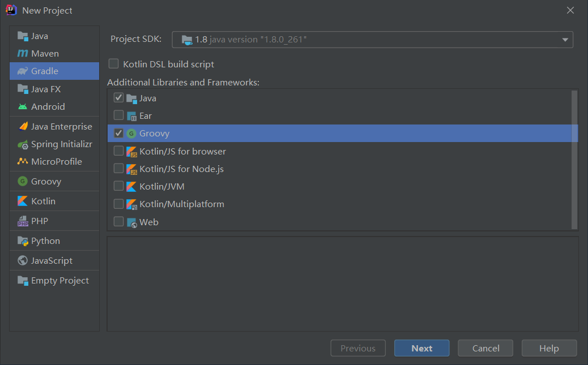Click the Java folder icon in sidebar

23,36
